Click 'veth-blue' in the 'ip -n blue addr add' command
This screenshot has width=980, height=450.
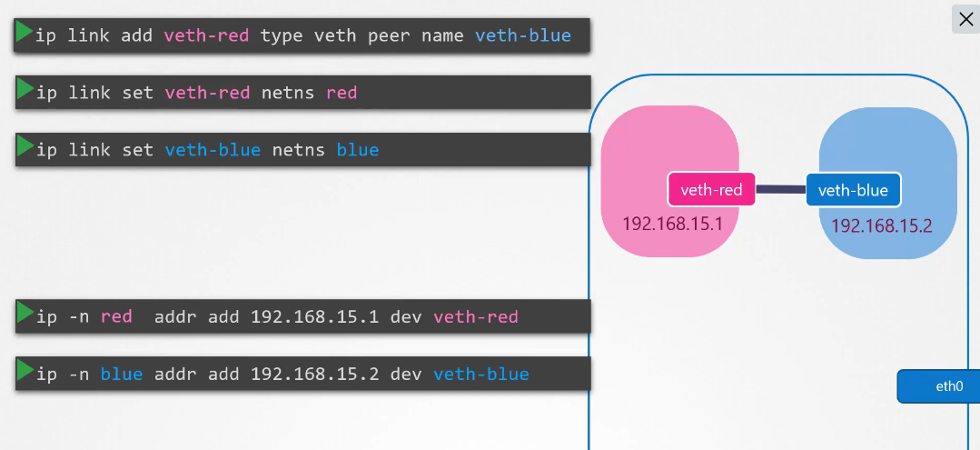481,375
